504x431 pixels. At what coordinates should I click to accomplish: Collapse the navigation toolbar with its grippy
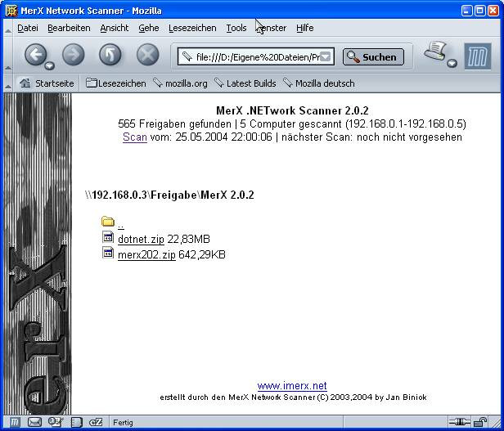click(x=8, y=56)
